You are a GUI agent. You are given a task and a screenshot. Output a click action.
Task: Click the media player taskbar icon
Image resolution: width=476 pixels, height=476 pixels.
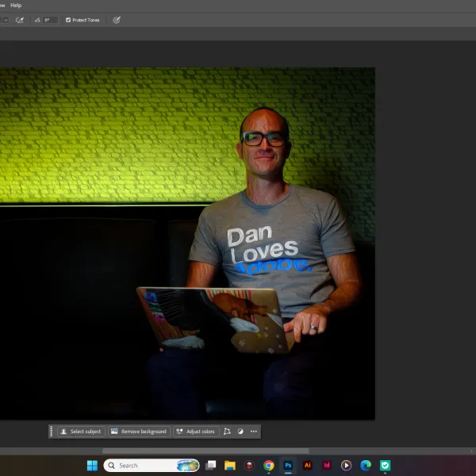click(x=347, y=465)
